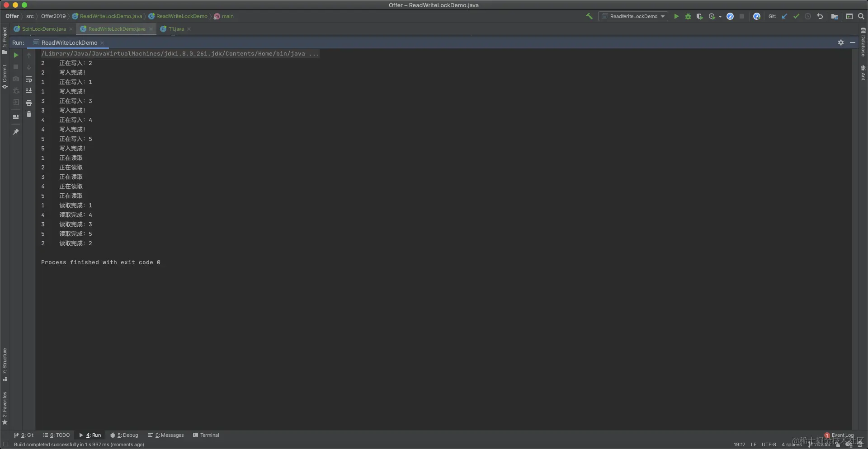Open the TODO tool window tab
Screen dimensions: 868x449
[x=57, y=435]
